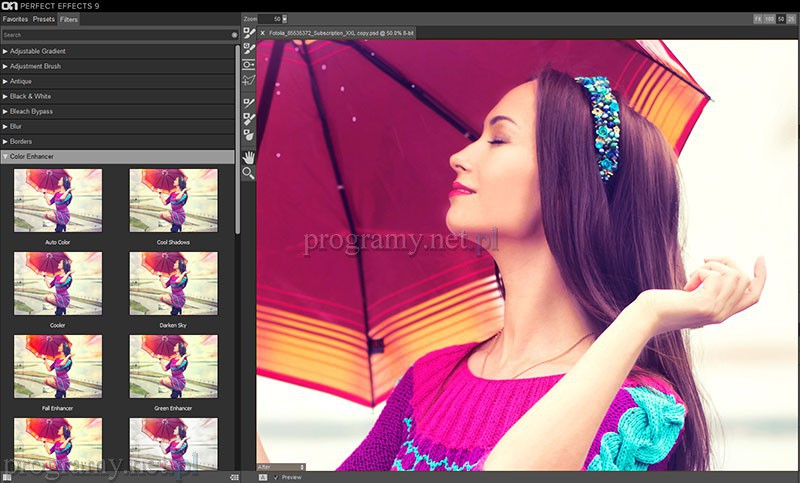The width and height of the screenshot is (800, 483).
Task: Open the Zoom percentage dropdown
Action: (285, 19)
